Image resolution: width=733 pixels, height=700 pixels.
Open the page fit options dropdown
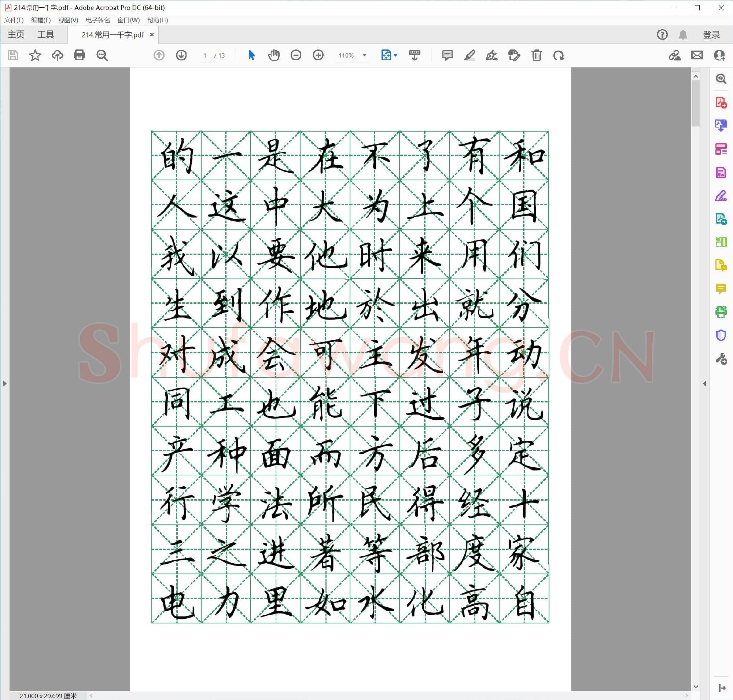[x=395, y=55]
